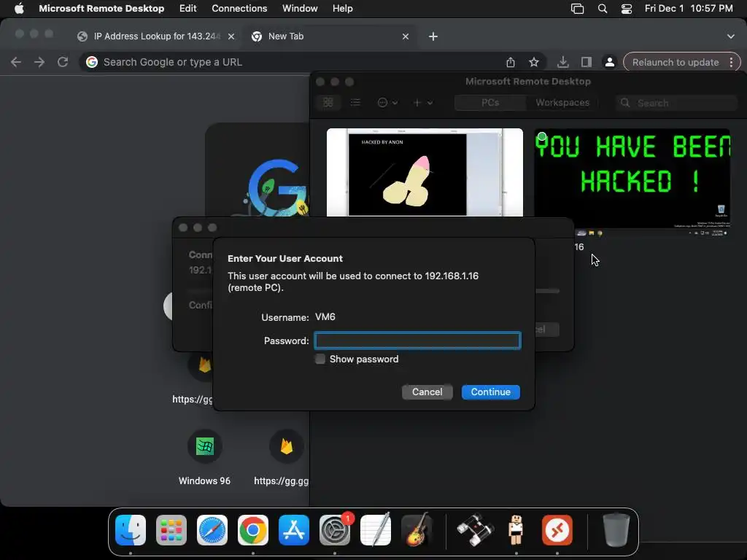Viewport: 747px width, 560px height.
Task: Open Control Center in the menu bar
Action: tap(627, 9)
